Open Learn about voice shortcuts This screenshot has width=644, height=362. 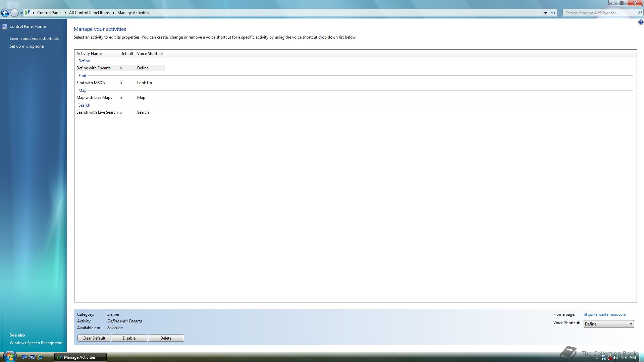point(34,39)
